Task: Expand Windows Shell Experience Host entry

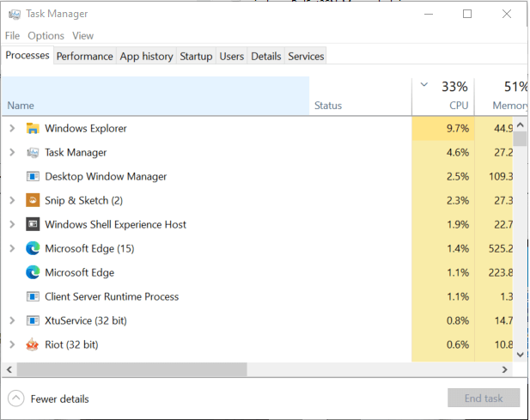Action: (12, 224)
